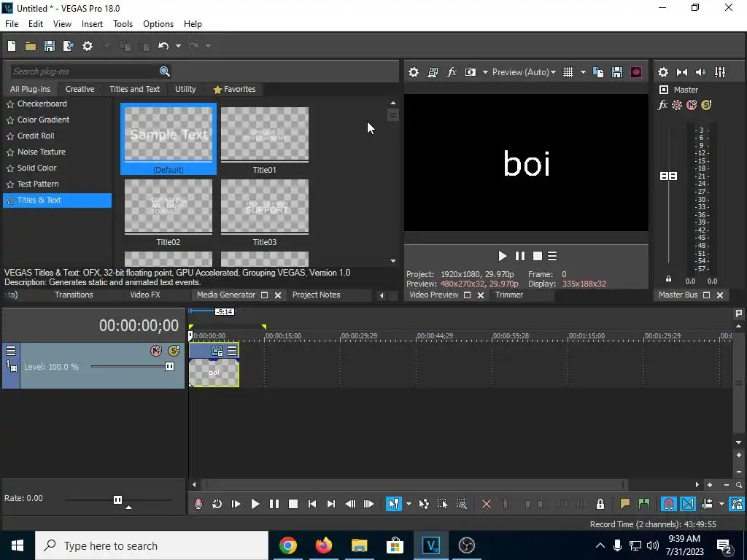Toggle Loop Playback in transport bar
The image size is (747, 560).
click(217, 504)
